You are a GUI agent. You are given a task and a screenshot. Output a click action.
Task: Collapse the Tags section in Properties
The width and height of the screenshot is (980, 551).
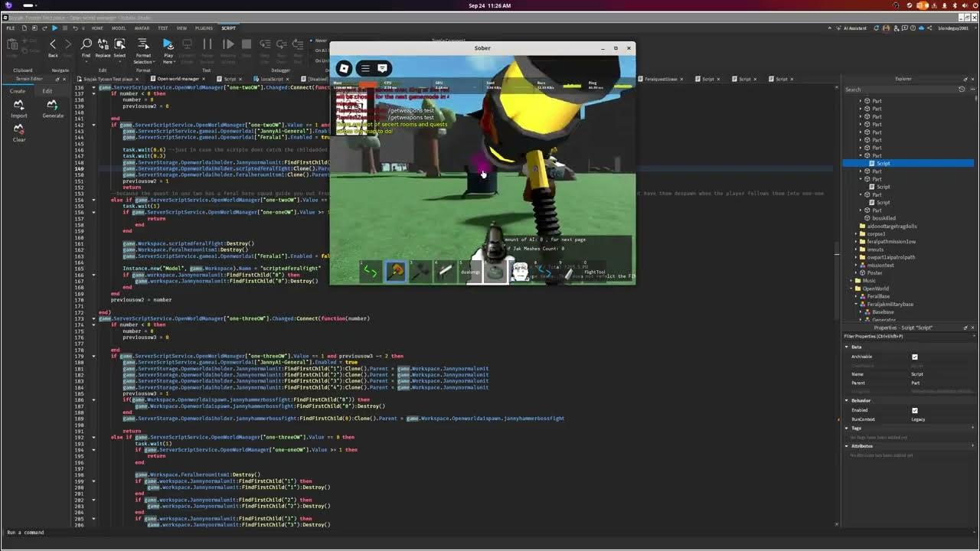(x=847, y=429)
